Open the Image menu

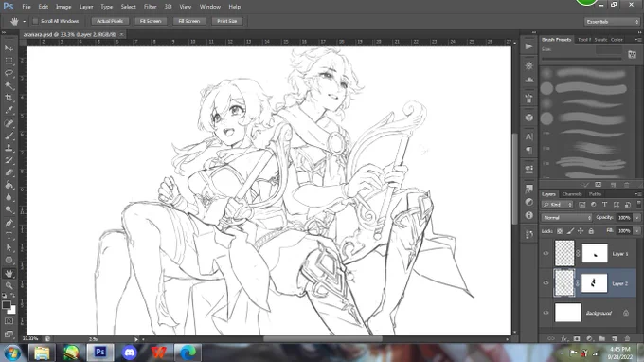pos(63,7)
